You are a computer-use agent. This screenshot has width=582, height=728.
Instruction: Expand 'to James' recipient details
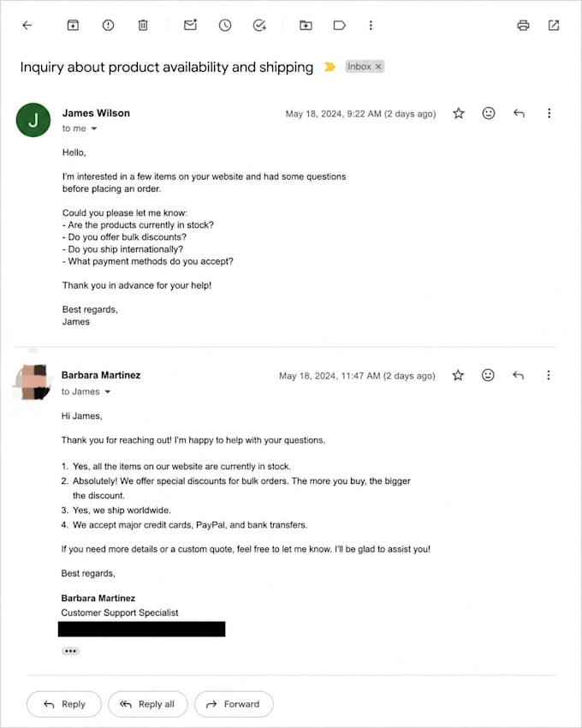pos(108,392)
